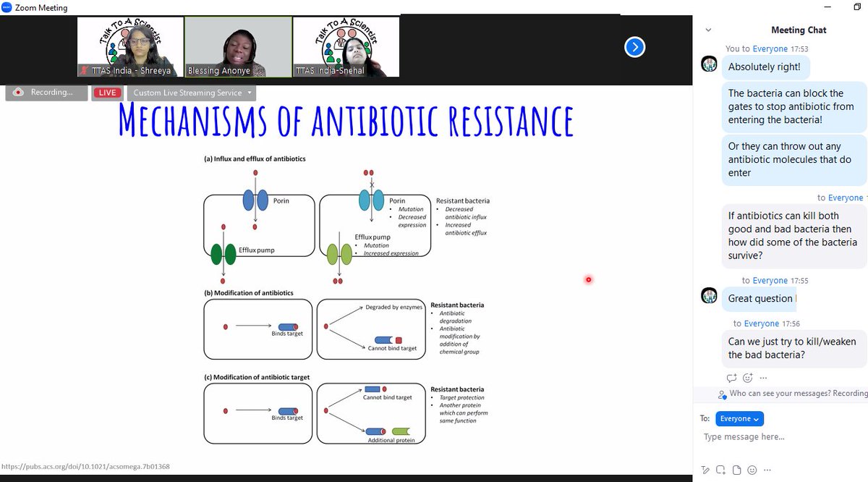Click 'Can we just try to kill/weaken' message
868x482 pixels.
[793, 348]
